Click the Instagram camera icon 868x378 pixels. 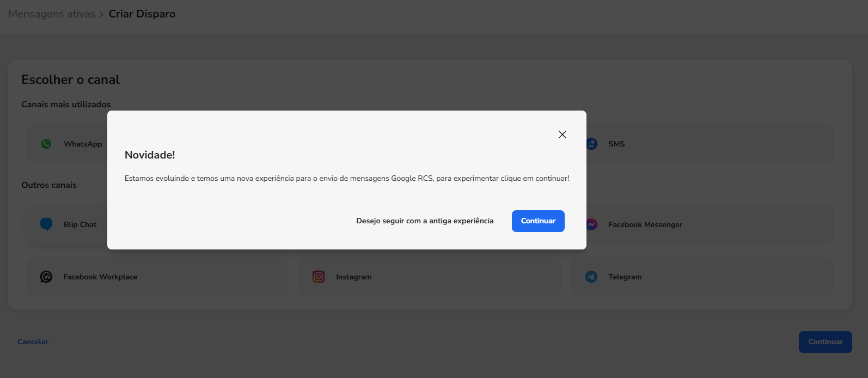tap(319, 277)
